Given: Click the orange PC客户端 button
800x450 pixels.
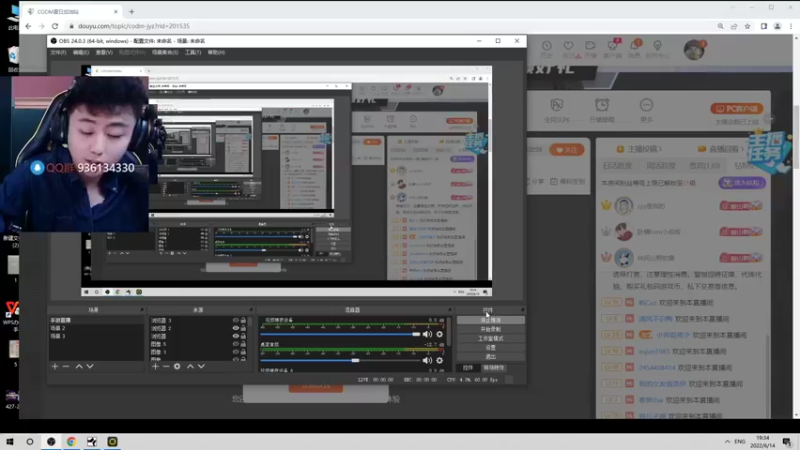Looking at the screenshot, I should pyautogui.click(x=737, y=109).
